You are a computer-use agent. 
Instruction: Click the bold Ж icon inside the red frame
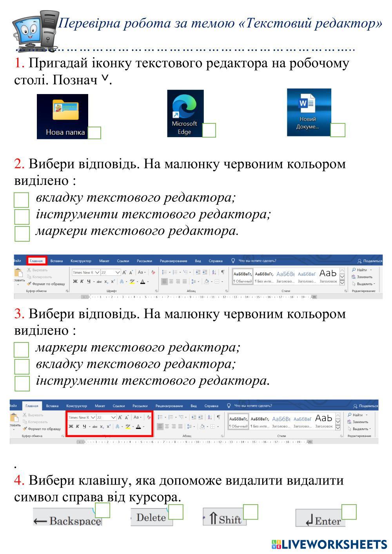pyautogui.click(x=71, y=427)
